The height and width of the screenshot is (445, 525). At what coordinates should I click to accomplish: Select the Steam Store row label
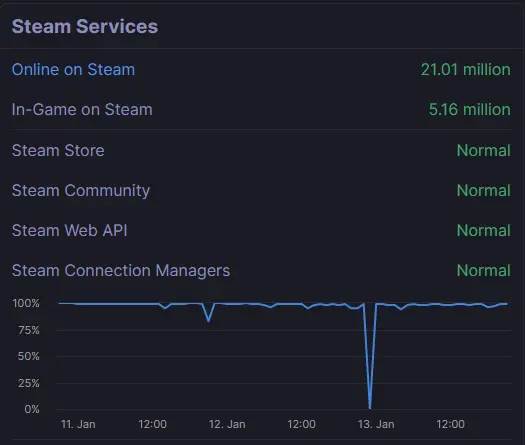point(58,150)
